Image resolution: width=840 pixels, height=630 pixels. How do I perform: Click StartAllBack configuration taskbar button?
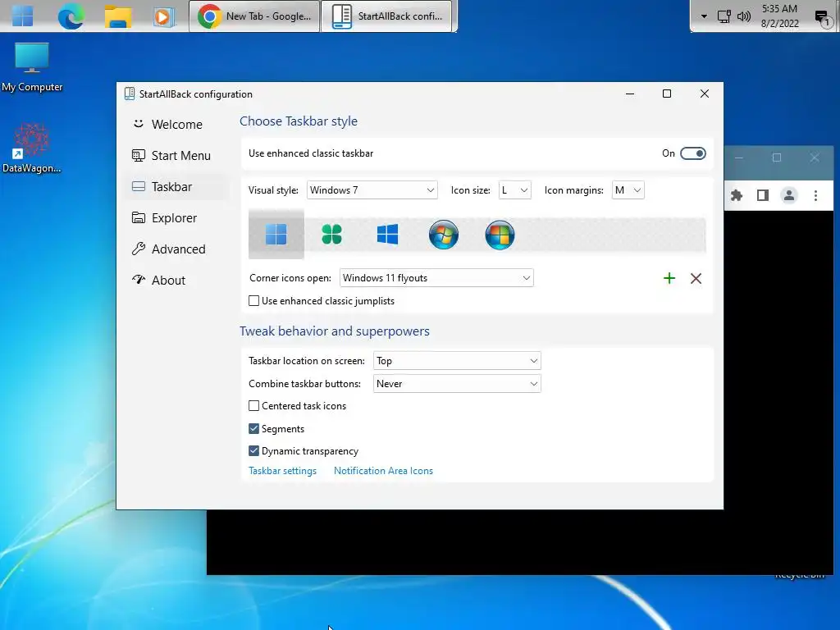pyautogui.click(x=387, y=16)
